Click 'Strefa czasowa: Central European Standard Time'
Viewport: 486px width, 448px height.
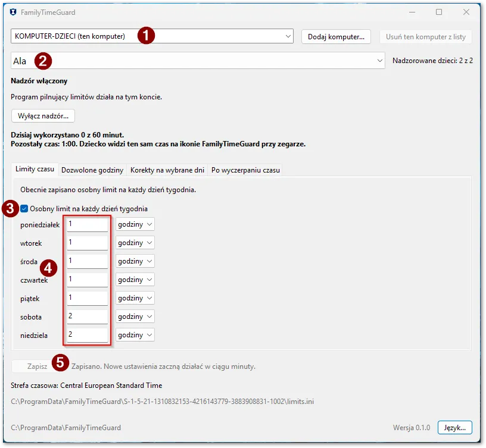click(86, 386)
